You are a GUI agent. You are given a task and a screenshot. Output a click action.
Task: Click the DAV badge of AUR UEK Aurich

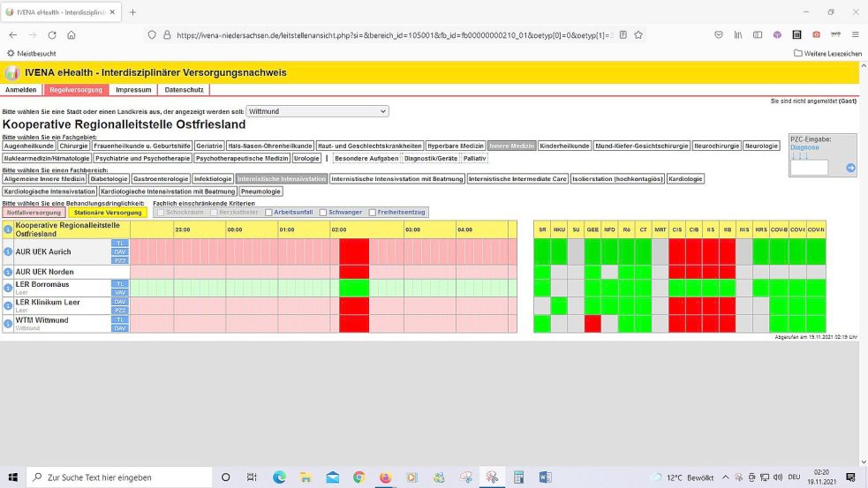120,252
